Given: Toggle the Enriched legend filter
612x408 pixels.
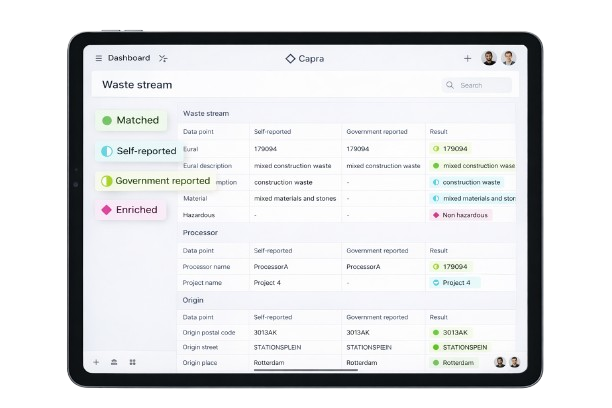Looking at the screenshot, I should coord(129,210).
